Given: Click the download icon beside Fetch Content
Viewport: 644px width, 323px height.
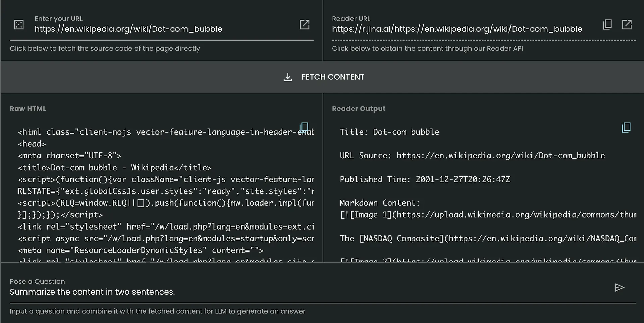Looking at the screenshot, I should point(288,77).
